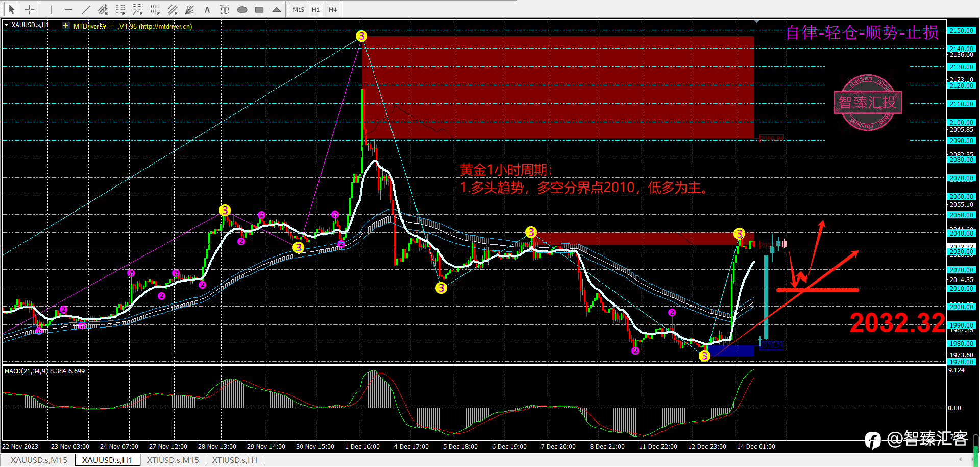Select the arrow cursor tool
The width and height of the screenshot is (980, 467).
tap(12, 9)
